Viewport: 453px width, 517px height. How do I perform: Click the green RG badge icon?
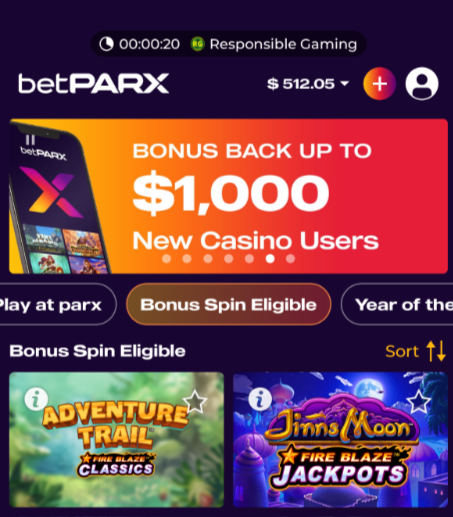[197, 44]
